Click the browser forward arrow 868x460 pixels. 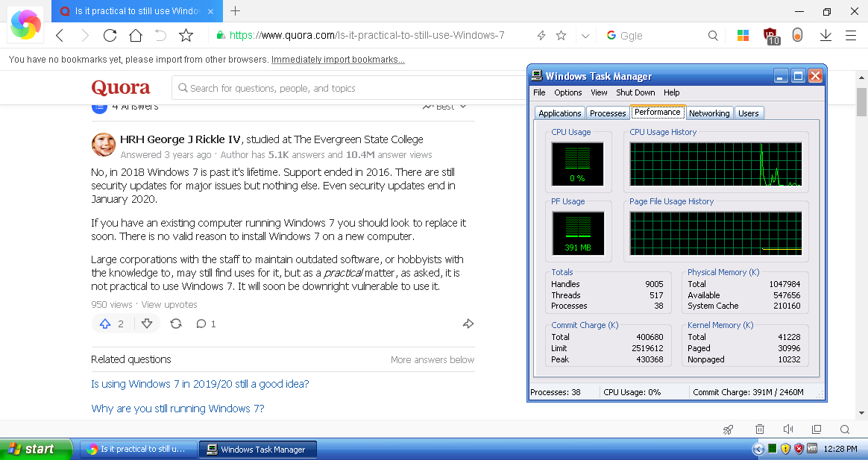point(85,36)
